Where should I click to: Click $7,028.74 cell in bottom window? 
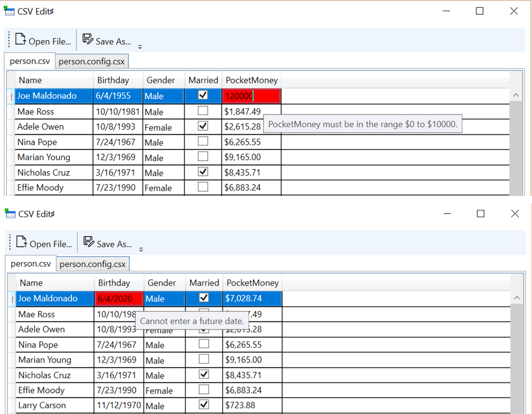click(253, 299)
